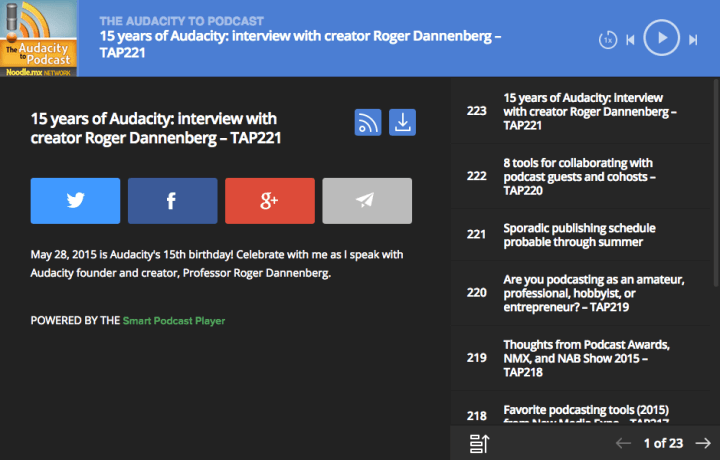Share the episode on Facebook
The height and width of the screenshot is (460, 720).
[x=172, y=201]
